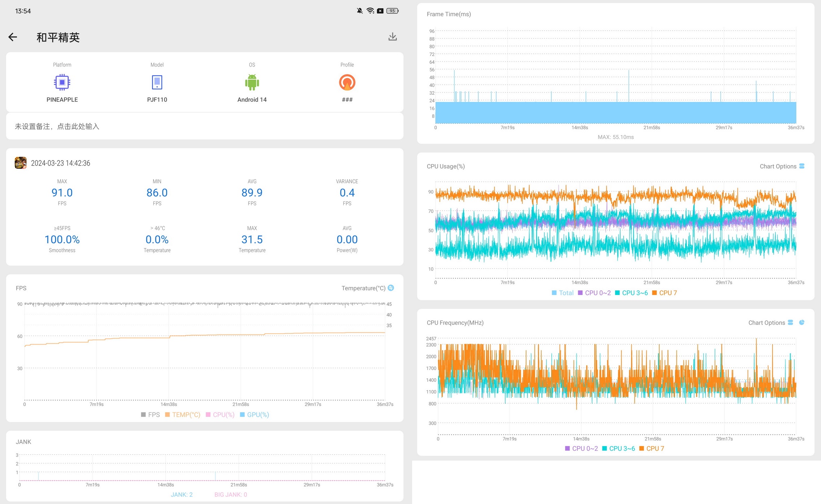Click the PINEAPPLE platform chip icon
Viewport: 821px width, 504px height.
tap(62, 82)
